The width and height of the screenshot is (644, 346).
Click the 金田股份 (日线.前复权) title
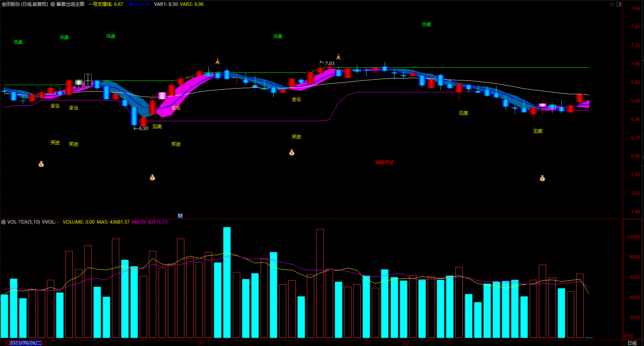point(25,4)
